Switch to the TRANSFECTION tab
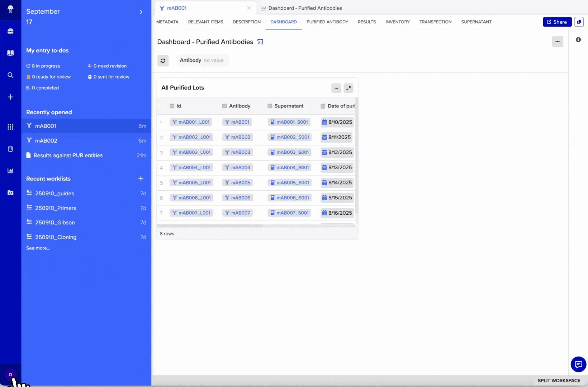 click(435, 22)
